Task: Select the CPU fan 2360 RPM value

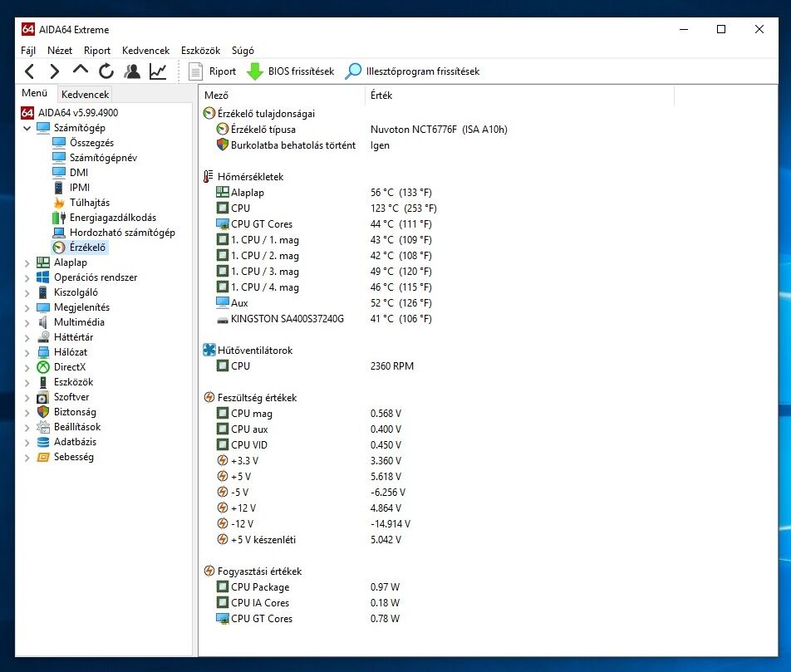Action: [392, 366]
